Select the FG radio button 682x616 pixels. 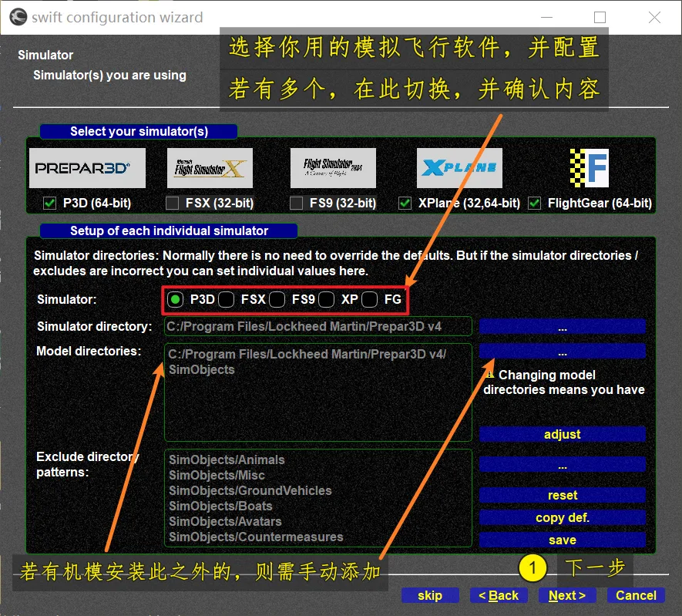coord(369,300)
